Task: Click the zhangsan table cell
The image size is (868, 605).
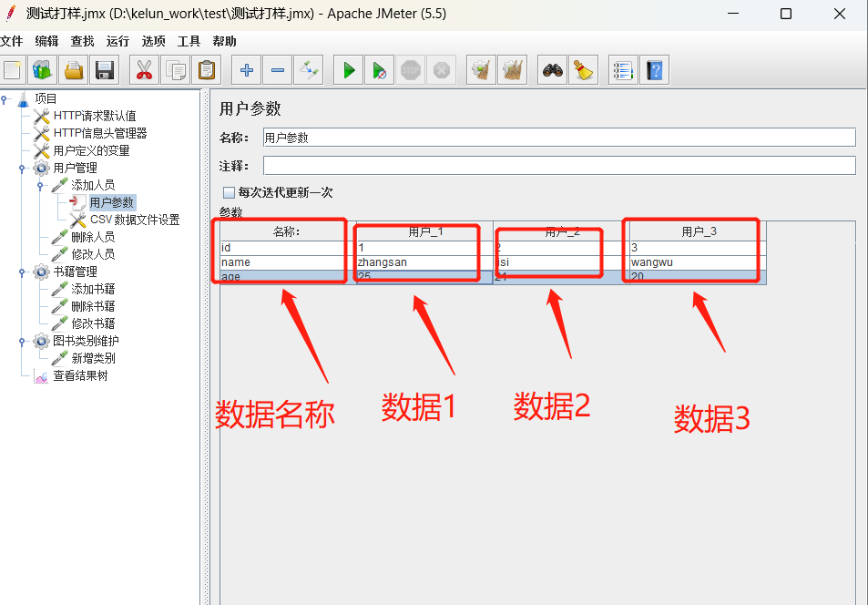Action: [x=424, y=262]
